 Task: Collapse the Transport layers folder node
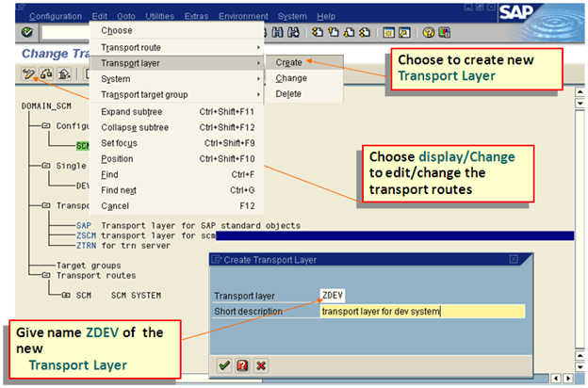point(46,205)
